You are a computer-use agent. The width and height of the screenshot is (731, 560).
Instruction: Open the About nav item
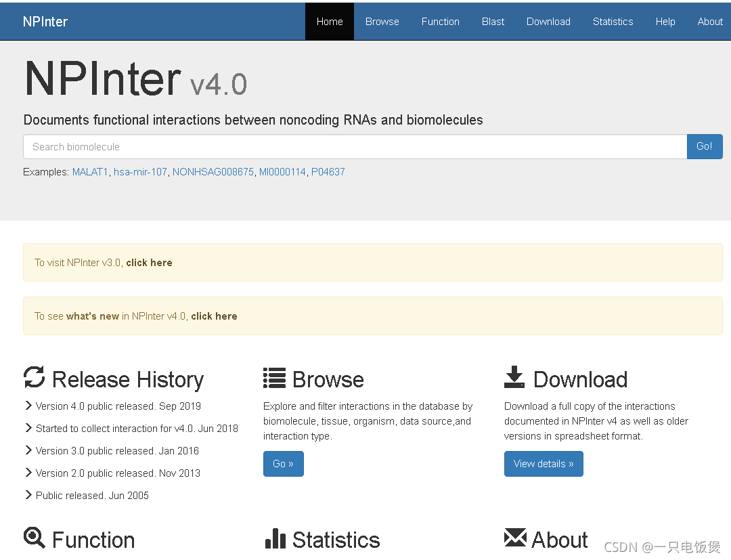709,22
